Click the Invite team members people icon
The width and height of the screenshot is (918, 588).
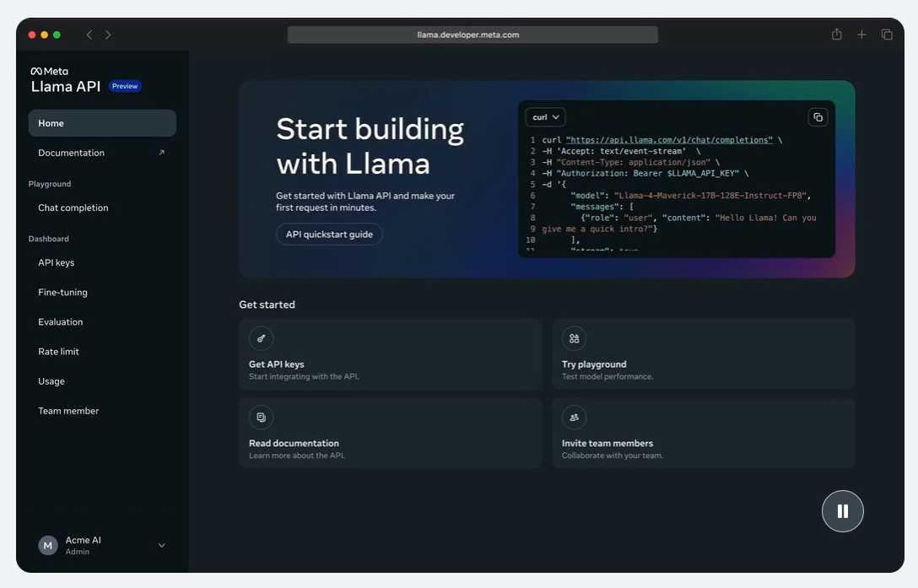pos(575,418)
